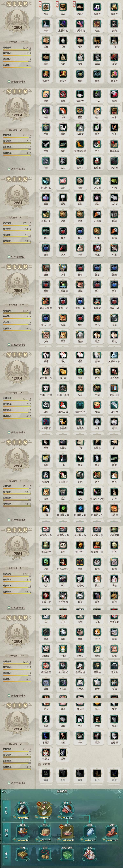Open the 福猪克瑞 pet entry
Viewport: 123px width, 868px height.
[46, 666]
